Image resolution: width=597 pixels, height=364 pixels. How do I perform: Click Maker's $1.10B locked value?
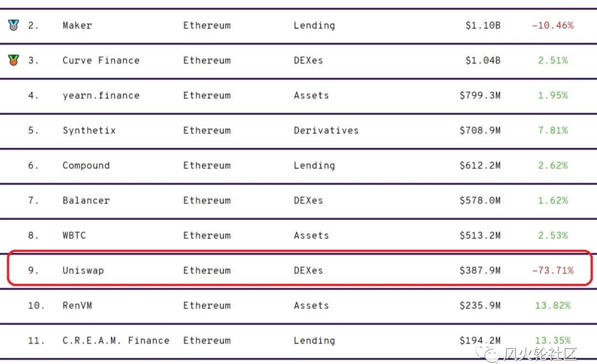pos(483,25)
